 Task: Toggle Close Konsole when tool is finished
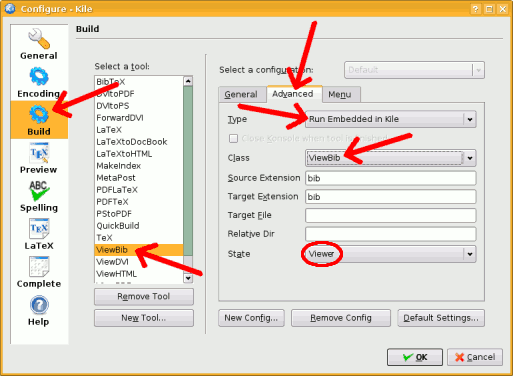[x=233, y=138]
